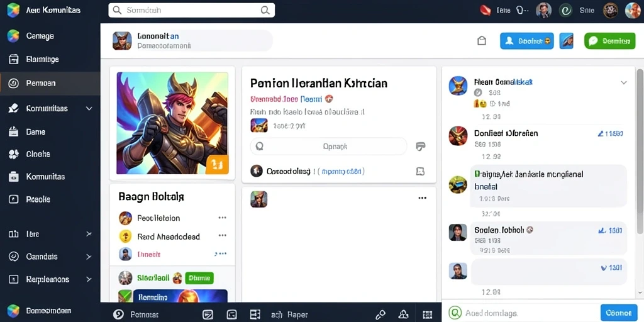
Task: Click the red gem icon in top bar
Action: tap(486, 11)
